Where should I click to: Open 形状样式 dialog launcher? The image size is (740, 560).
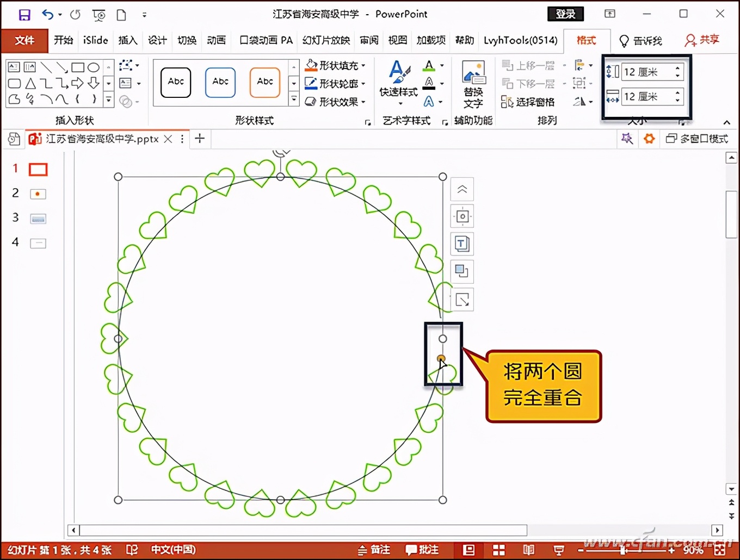368,122
